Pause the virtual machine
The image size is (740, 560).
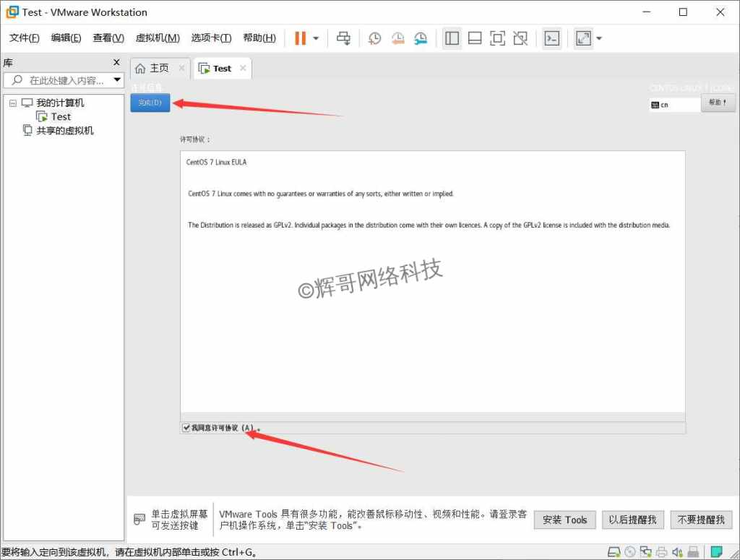(300, 38)
